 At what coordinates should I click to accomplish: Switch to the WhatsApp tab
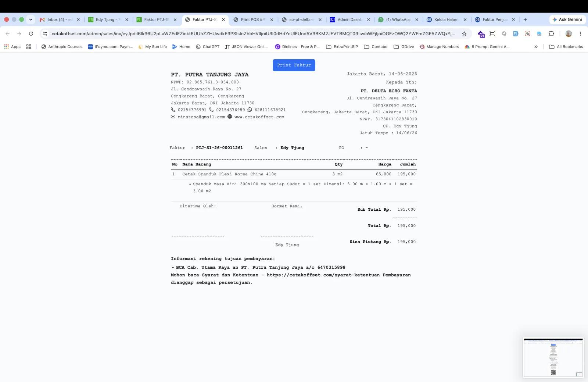click(x=398, y=20)
